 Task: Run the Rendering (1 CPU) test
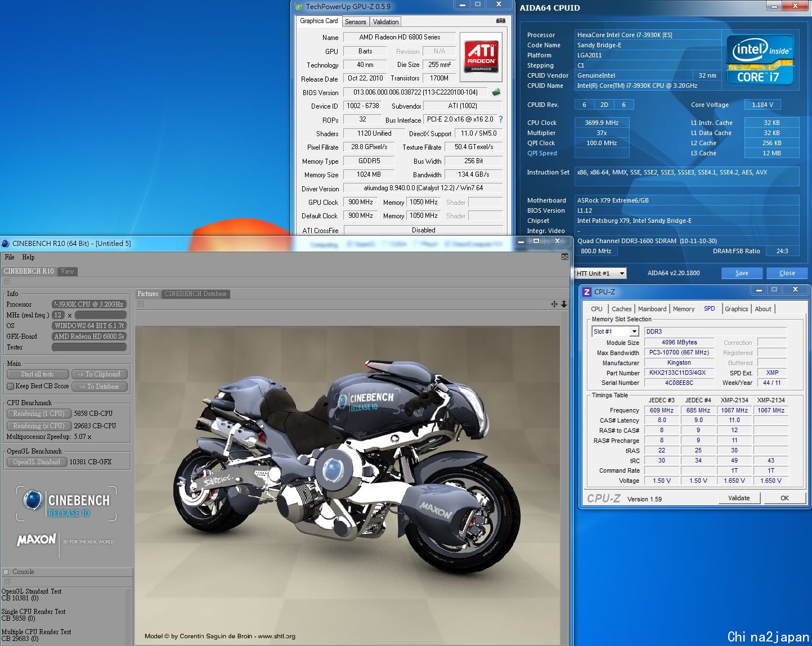39,413
